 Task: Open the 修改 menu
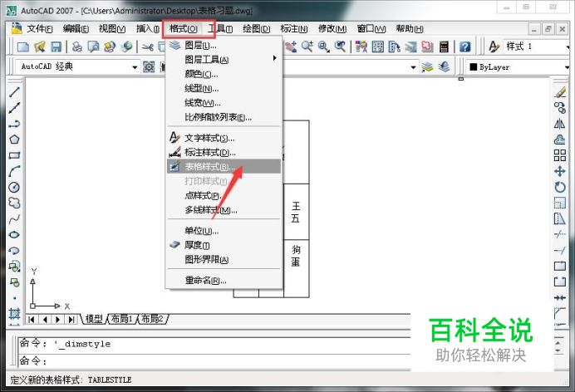coord(332,28)
